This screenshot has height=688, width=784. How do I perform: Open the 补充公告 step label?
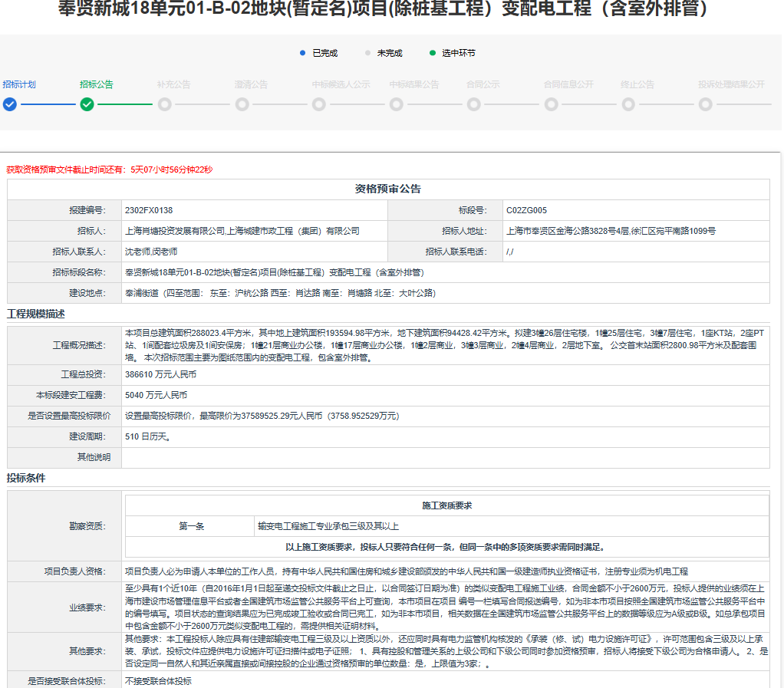tap(174, 84)
